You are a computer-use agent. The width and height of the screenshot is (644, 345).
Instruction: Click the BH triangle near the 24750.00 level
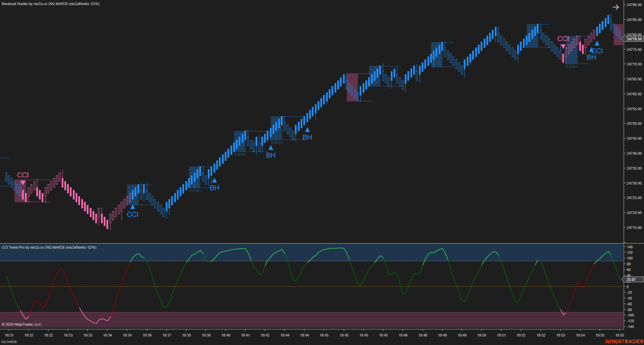(307, 130)
